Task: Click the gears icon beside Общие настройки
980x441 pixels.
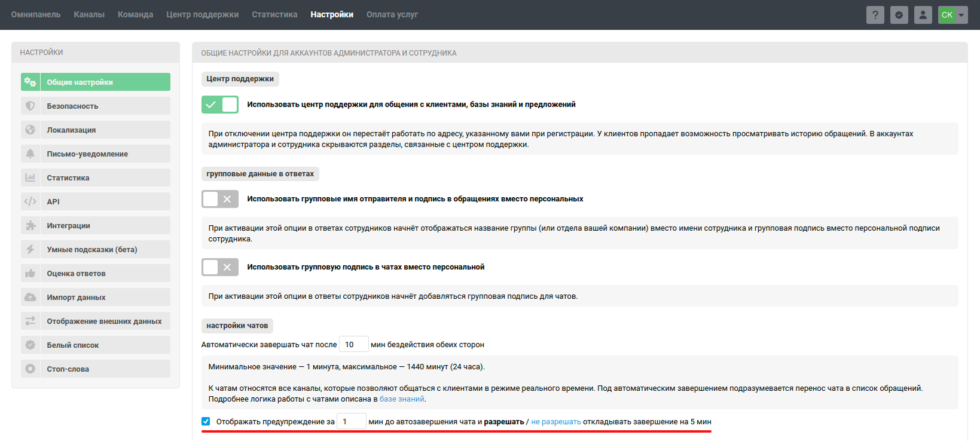Action: point(30,82)
